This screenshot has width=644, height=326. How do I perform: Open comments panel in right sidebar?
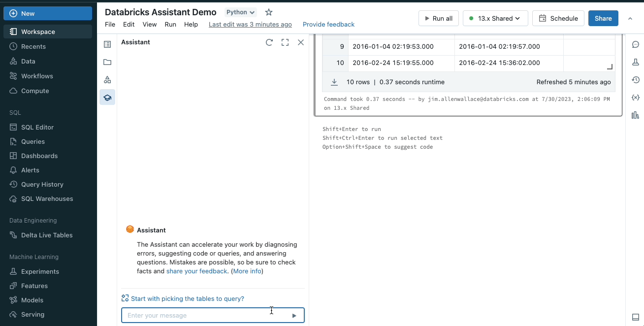point(635,44)
